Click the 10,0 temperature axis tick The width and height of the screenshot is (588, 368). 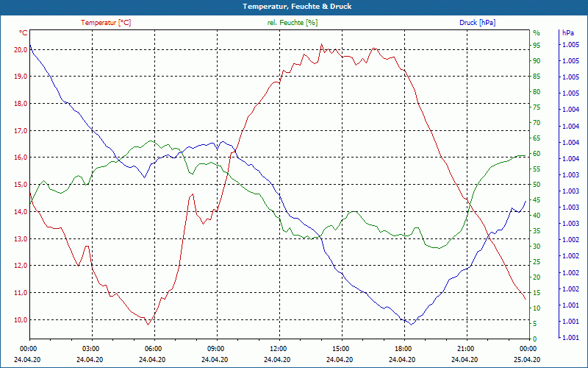[22, 320]
